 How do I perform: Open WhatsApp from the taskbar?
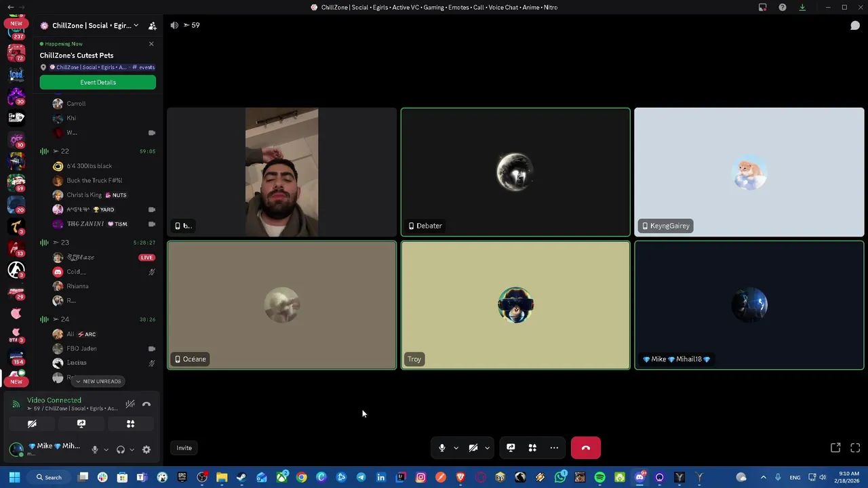coord(560,477)
